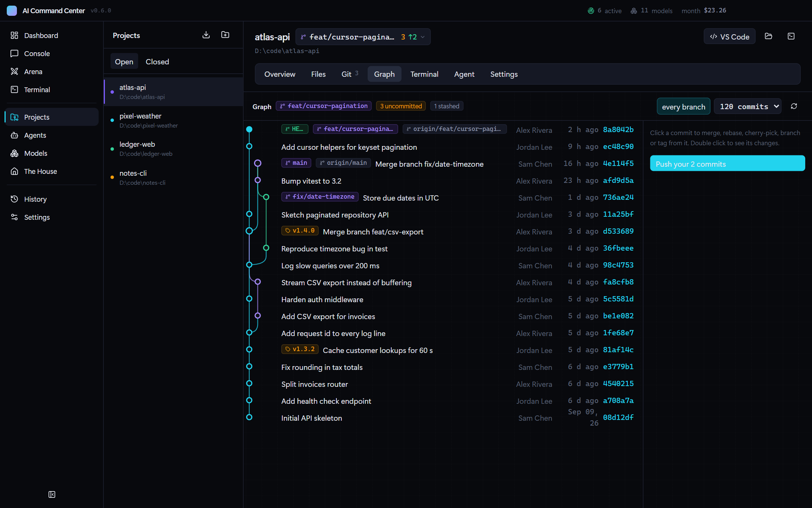The height and width of the screenshot is (508, 812).
Task: Toggle the every branch filter
Action: 683,106
